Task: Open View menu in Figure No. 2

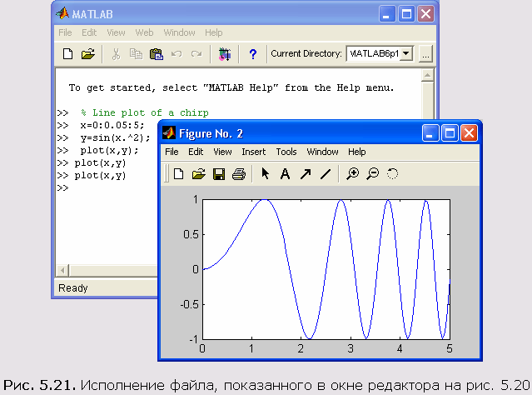Action: click(222, 152)
